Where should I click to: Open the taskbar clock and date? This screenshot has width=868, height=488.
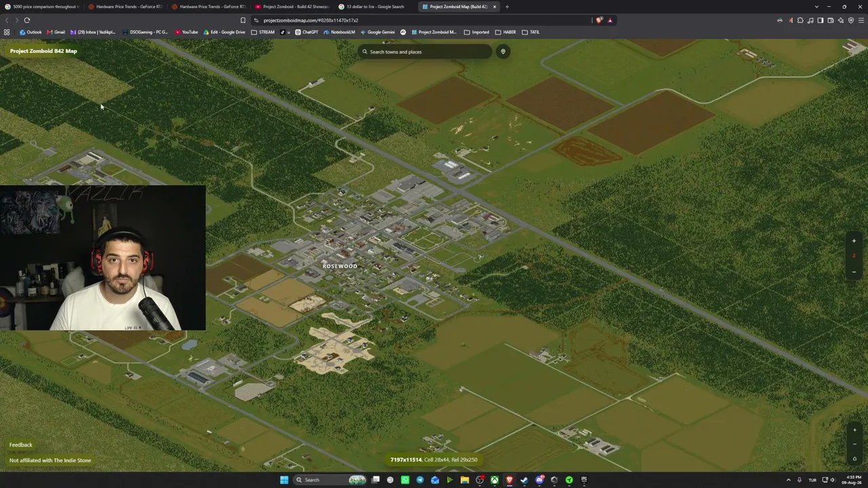coord(852,480)
